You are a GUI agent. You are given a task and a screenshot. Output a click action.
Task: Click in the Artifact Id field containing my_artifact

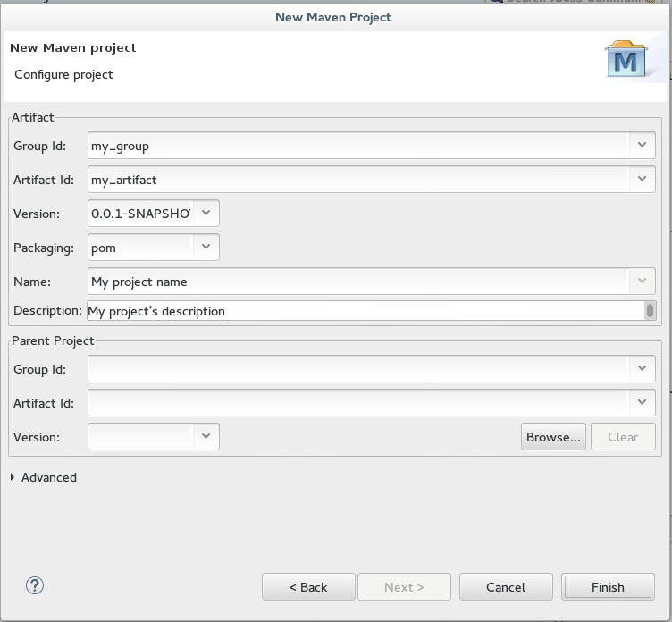click(358, 180)
